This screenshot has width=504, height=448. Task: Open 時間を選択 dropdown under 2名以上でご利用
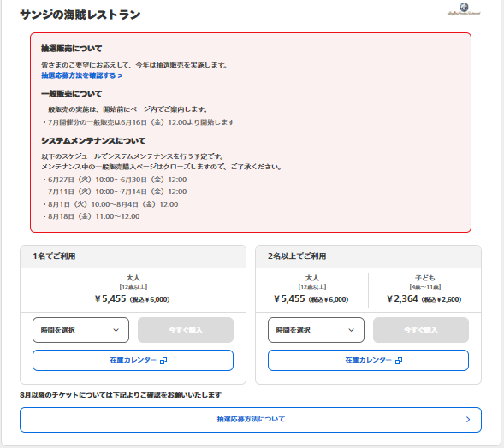coord(316,330)
